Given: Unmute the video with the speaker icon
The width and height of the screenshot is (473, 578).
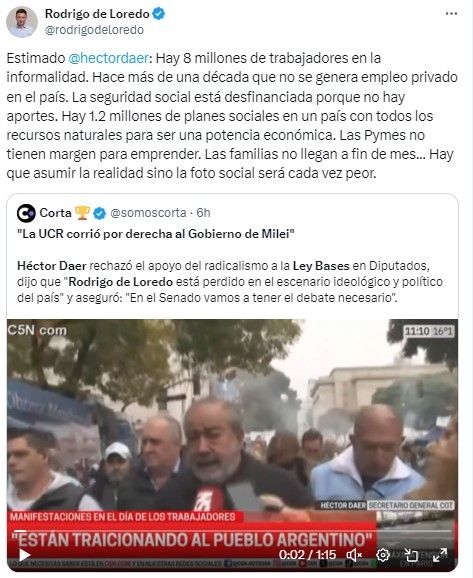Looking at the screenshot, I should [354, 555].
